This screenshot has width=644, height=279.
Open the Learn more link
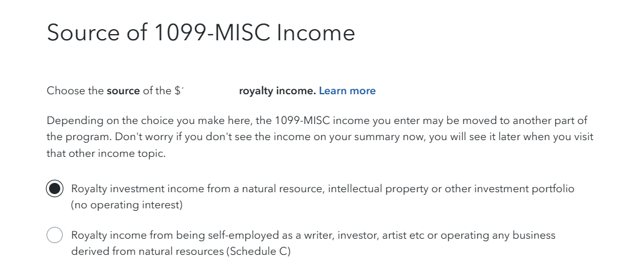pyautogui.click(x=347, y=91)
